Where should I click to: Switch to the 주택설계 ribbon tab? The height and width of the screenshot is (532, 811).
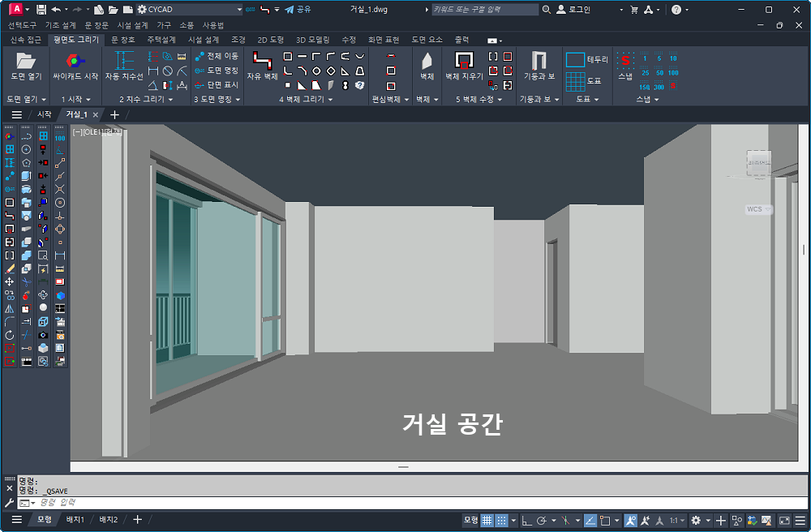pos(161,40)
